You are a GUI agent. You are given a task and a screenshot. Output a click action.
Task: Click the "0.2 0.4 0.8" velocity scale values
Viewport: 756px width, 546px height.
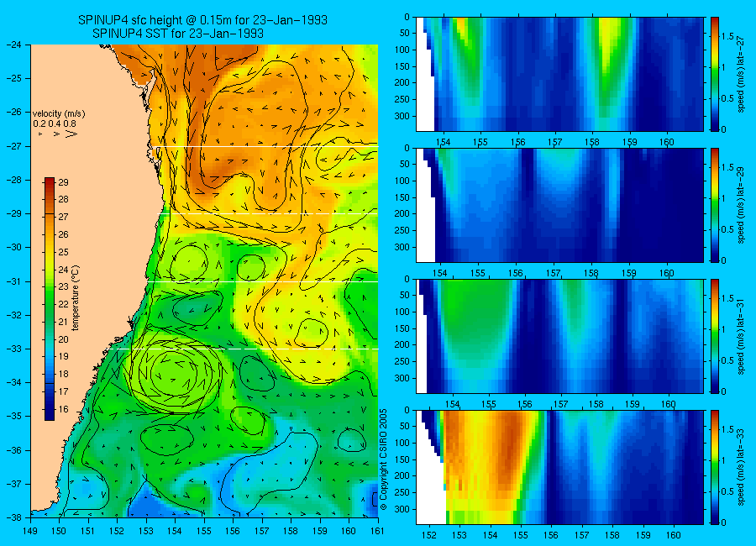55,124
